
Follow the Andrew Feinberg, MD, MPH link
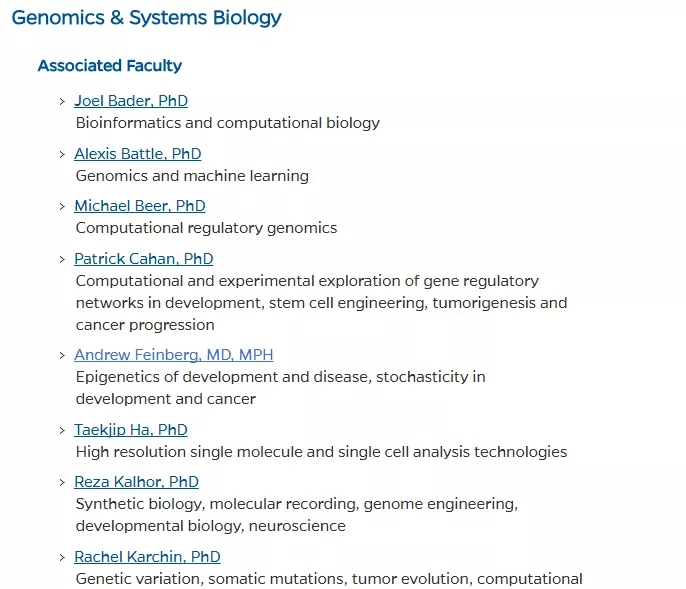point(174,355)
